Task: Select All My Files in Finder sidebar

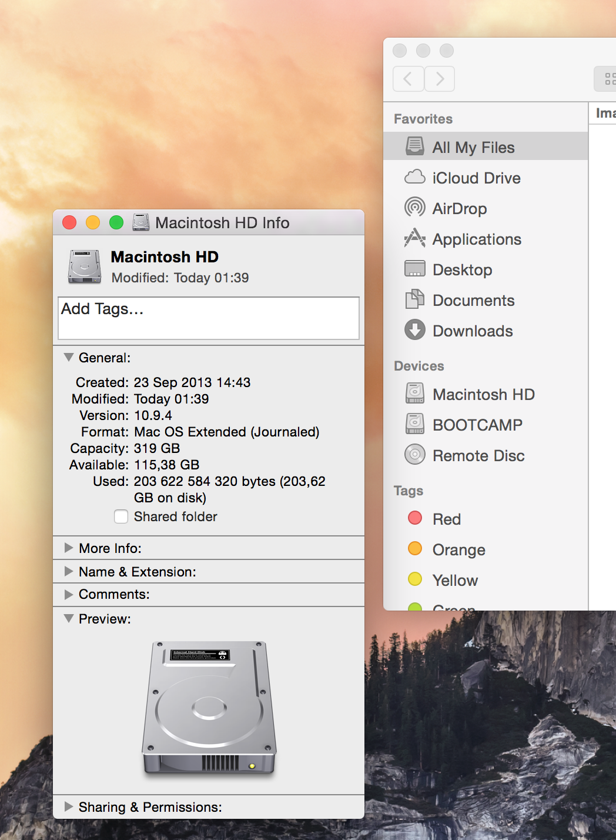Action: 486,146
